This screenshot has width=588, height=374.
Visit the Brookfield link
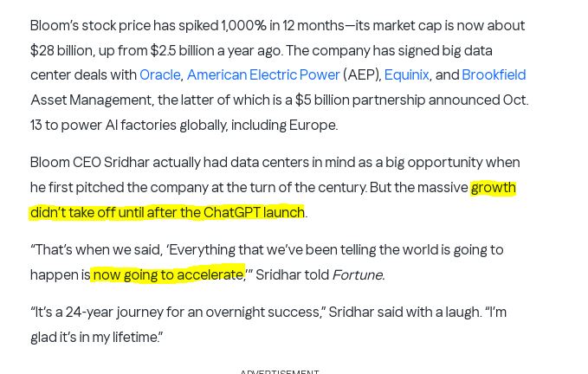(x=494, y=75)
